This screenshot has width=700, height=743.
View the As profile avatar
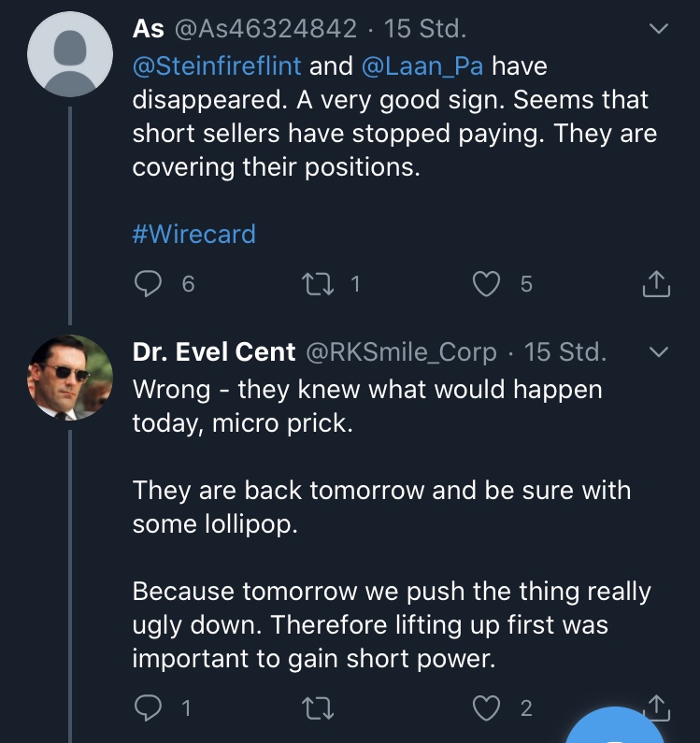click(70, 55)
